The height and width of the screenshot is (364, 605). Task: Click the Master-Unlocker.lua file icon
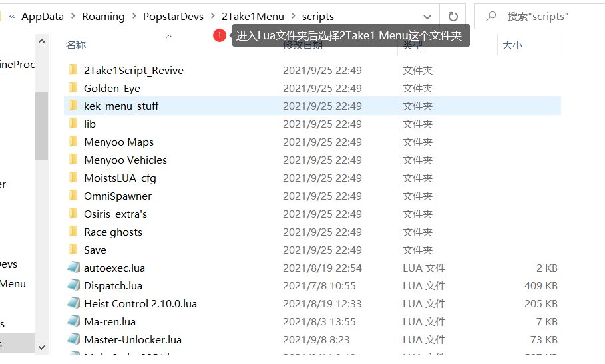(73, 339)
